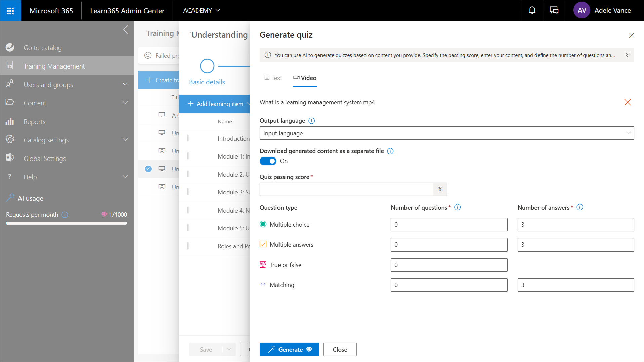Click the Quiz passing score field
This screenshot has width=644, height=362.
coord(346,189)
